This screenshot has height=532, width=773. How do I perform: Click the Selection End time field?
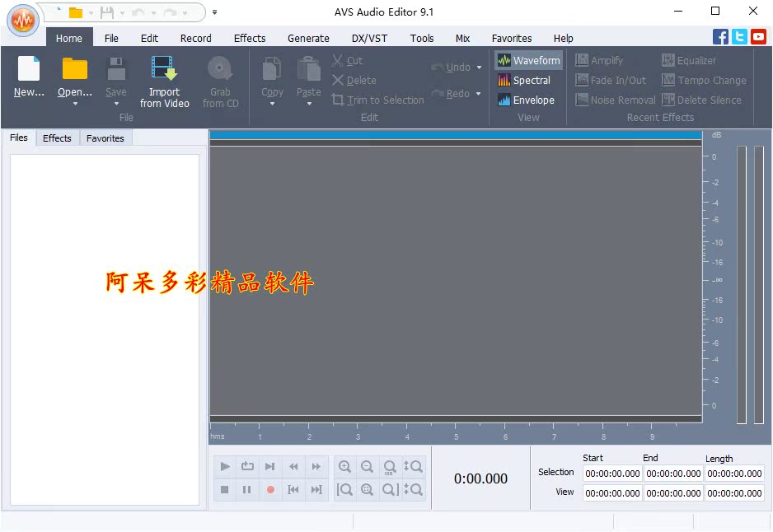tap(673, 474)
